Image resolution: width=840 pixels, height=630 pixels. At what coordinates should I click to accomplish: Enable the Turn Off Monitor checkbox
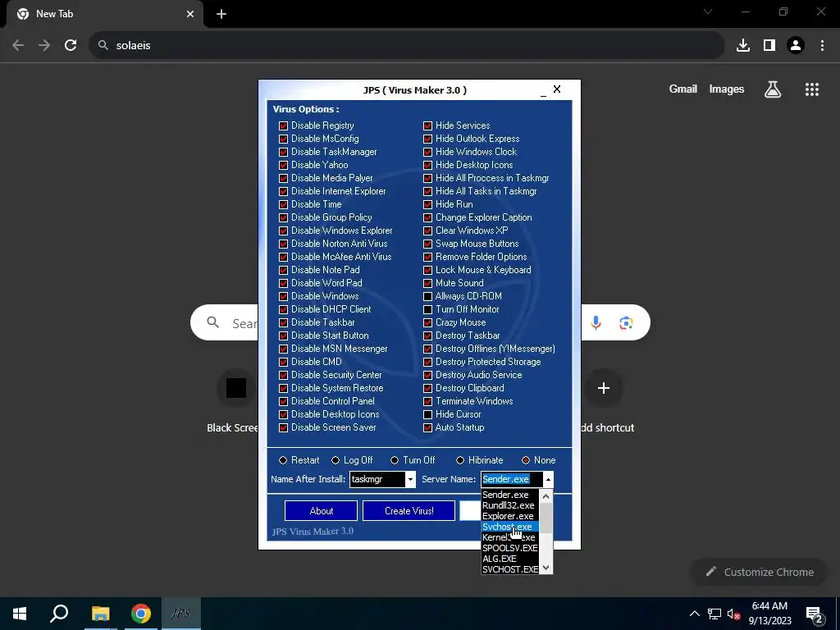(427, 309)
